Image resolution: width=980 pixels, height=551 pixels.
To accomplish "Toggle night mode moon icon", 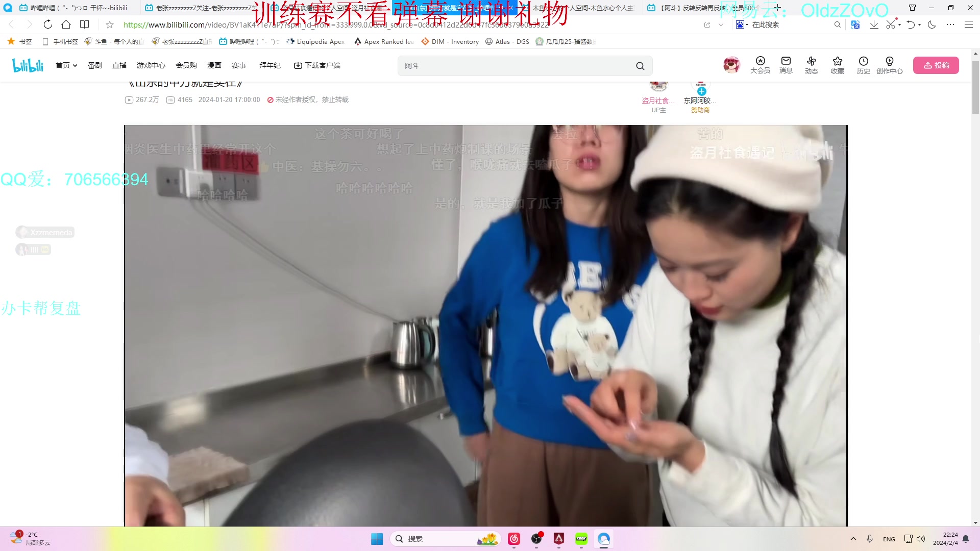I will pos(932,24).
